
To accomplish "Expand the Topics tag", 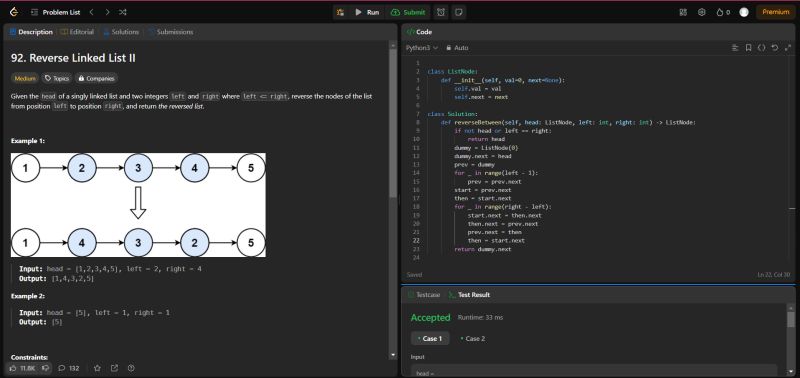I will (57, 79).
